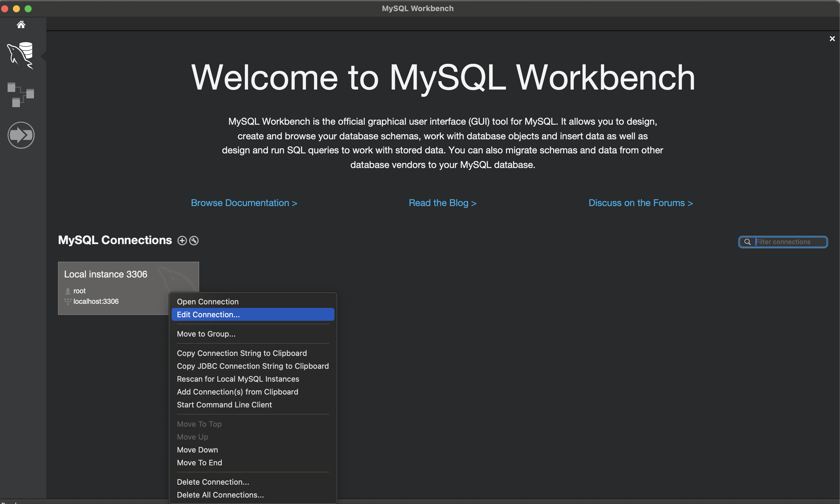This screenshot has width=840, height=504.
Task: Click the yellow minimize window button
Action: click(16, 8)
